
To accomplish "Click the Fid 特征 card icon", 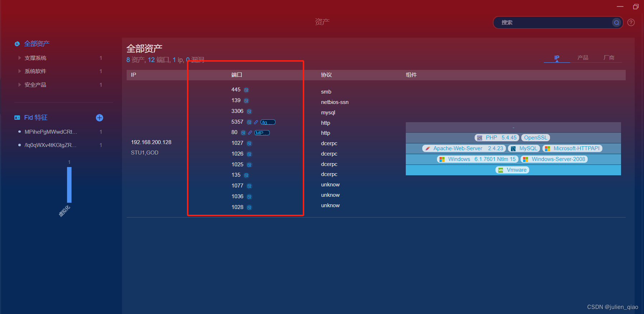I will point(17,118).
